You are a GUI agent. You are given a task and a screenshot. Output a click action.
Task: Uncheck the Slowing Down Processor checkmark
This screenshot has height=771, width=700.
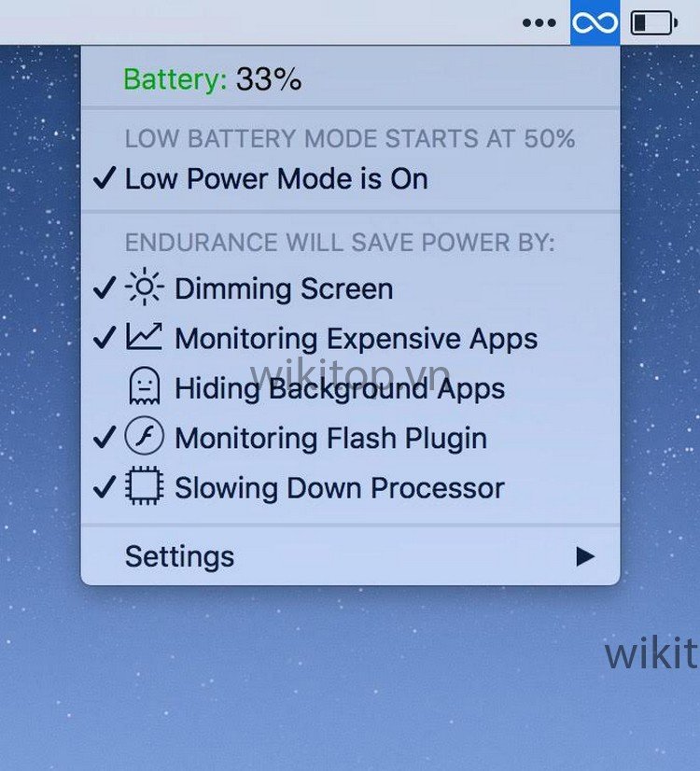point(105,487)
